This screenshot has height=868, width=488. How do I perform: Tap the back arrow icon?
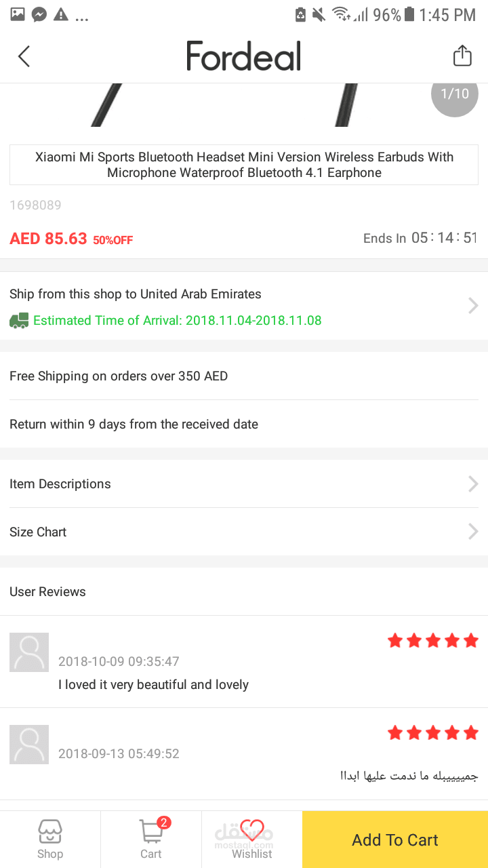(24, 56)
